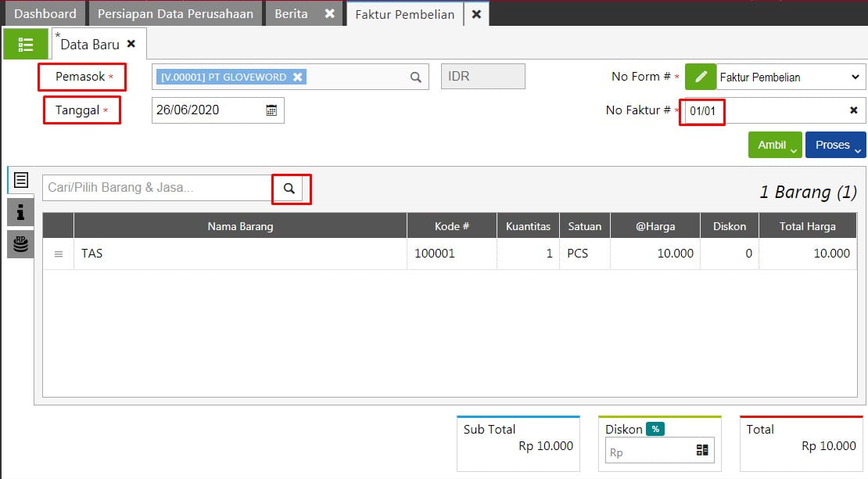Select the PCS unit cell
The height and width of the screenshot is (479, 868).
coord(585,254)
